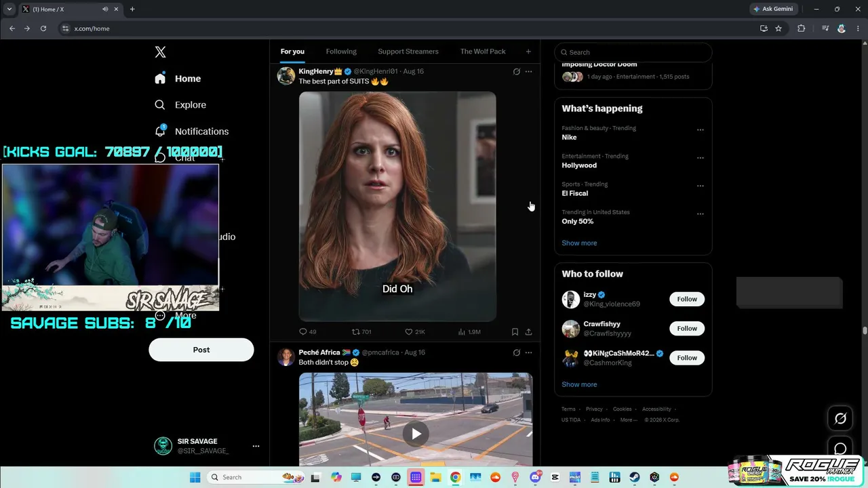
Task: Follow Crawfishyy
Action: click(x=687, y=329)
